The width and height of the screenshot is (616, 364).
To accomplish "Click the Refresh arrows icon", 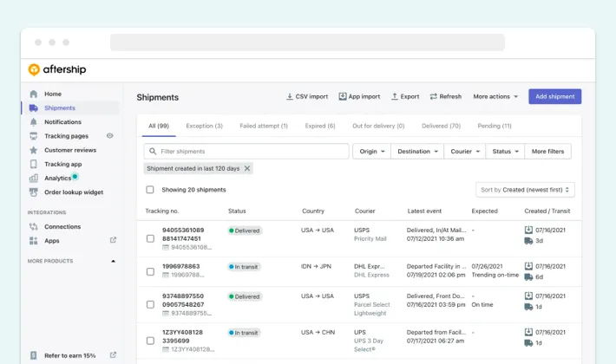I will point(433,96).
